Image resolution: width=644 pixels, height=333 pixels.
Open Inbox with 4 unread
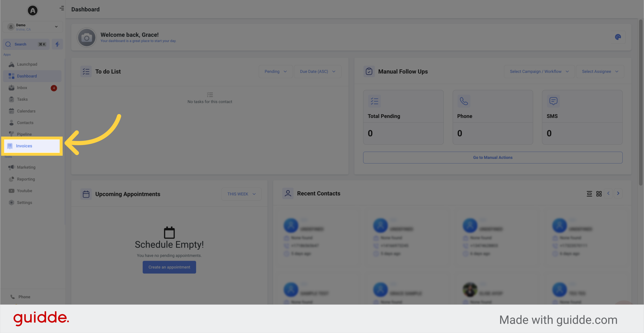point(32,88)
